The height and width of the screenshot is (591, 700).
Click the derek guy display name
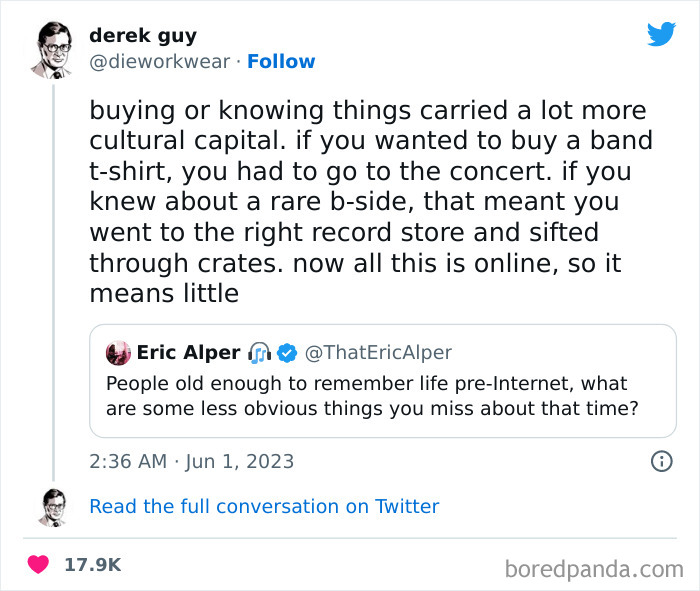click(142, 35)
